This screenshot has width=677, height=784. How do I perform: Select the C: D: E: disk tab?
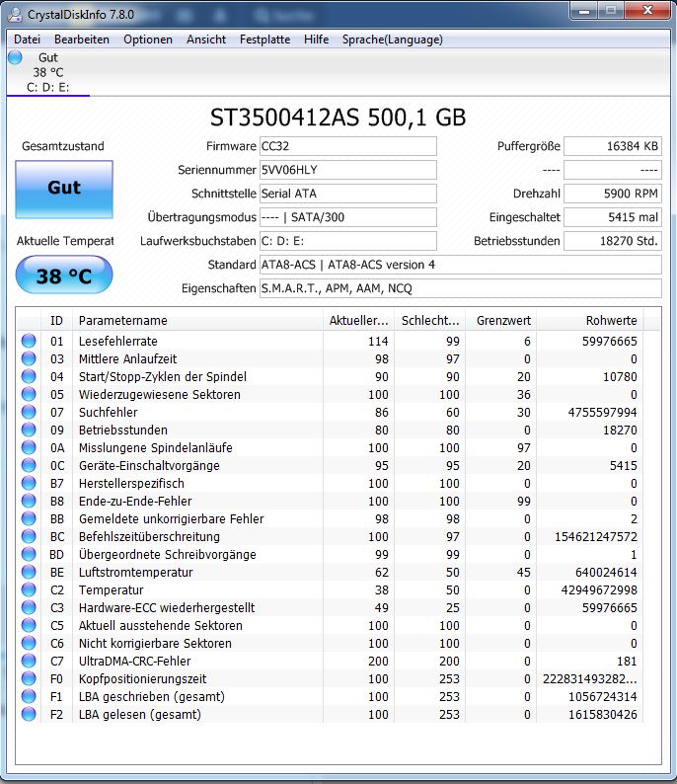pos(48,72)
